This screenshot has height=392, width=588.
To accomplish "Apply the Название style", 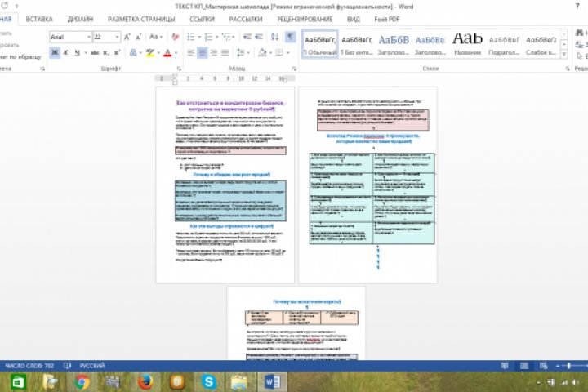I will coord(468,44).
